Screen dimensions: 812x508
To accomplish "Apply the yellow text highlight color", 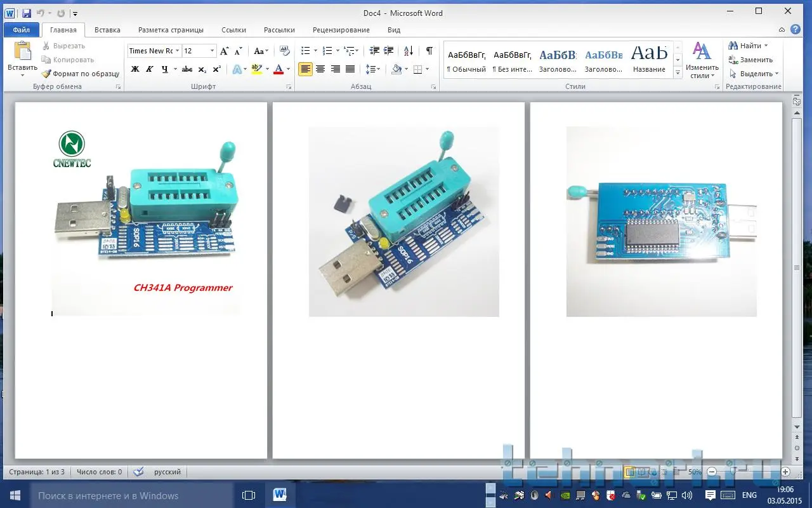I will [x=256, y=69].
